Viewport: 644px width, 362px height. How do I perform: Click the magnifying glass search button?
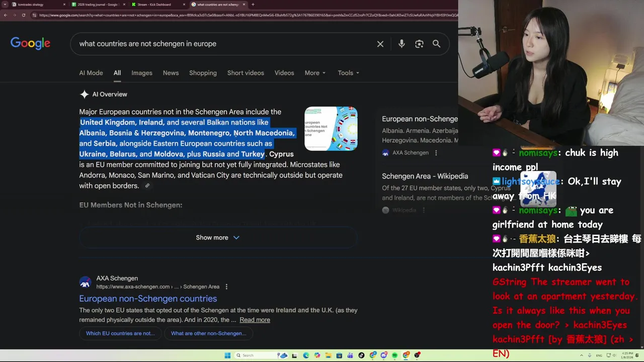(436, 44)
